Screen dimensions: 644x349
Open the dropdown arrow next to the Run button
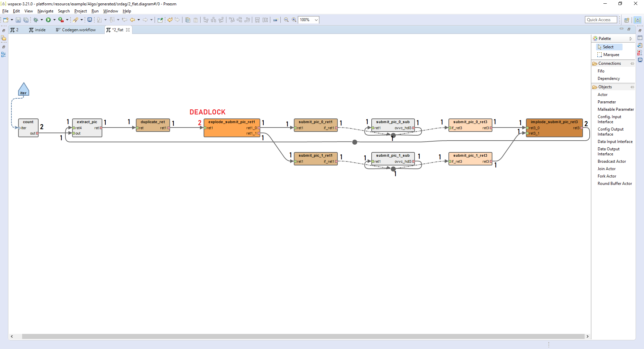tap(54, 20)
